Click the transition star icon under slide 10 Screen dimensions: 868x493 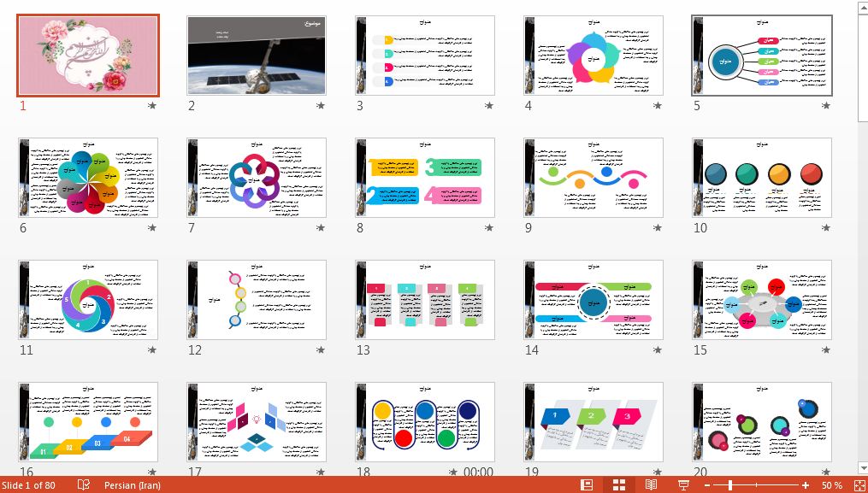[826, 228]
